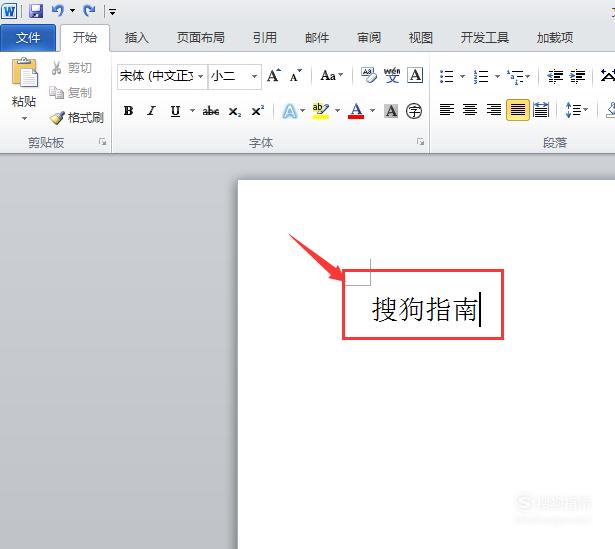Click on the text 搜狗指南 in document
This screenshot has width=615, height=549.
pos(425,309)
